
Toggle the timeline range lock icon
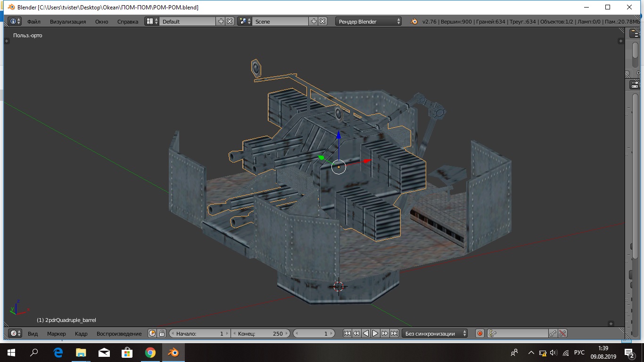[162, 333]
